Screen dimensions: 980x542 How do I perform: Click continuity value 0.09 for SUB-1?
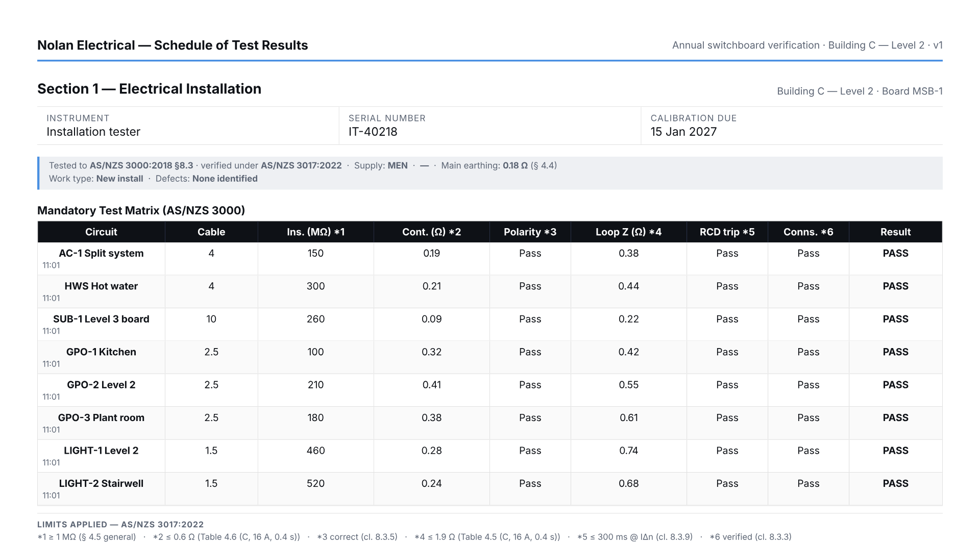tap(431, 319)
